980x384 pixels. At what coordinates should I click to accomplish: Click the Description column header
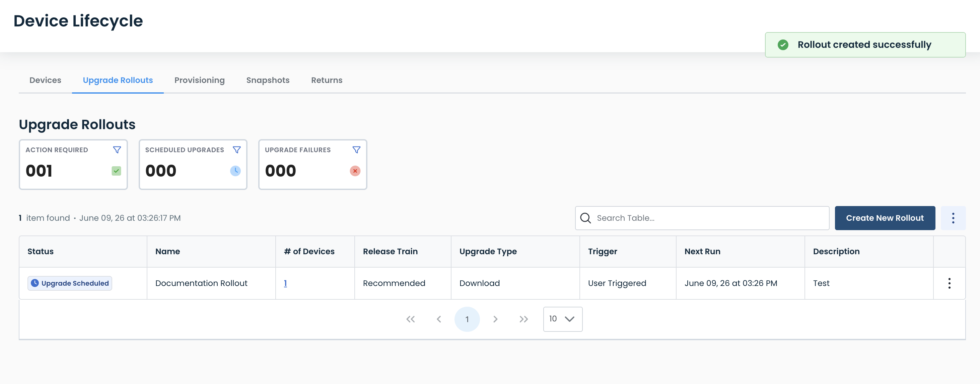pyautogui.click(x=869, y=252)
